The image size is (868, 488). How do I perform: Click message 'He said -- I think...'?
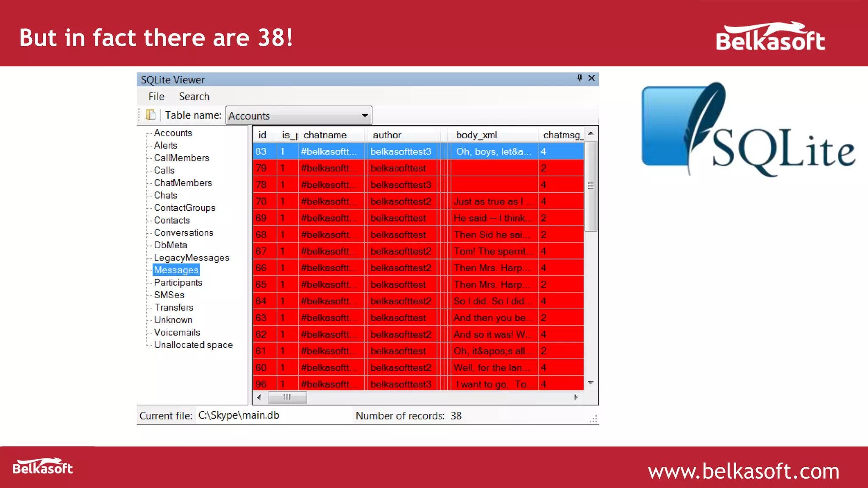tap(494, 218)
